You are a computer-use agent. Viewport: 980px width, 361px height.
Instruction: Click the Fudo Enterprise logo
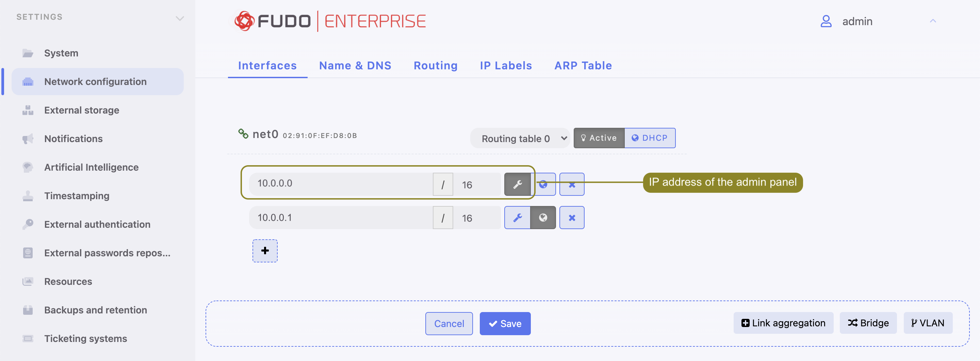[329, 21]
